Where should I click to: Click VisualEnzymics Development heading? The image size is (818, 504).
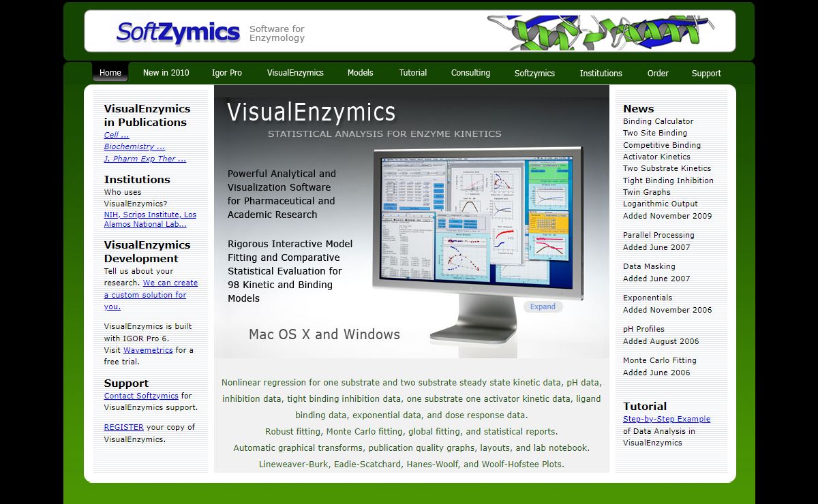tap(147, 251)
